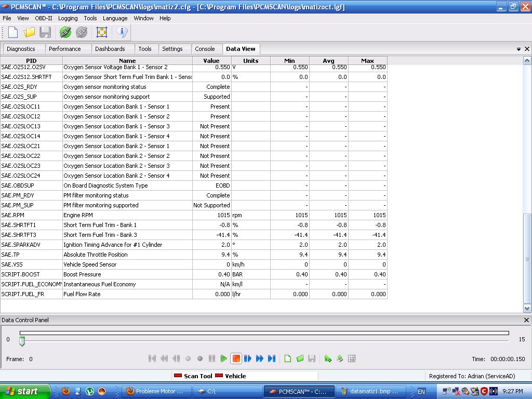
Task: Open the Windows start button
Action: coord(25,391)
